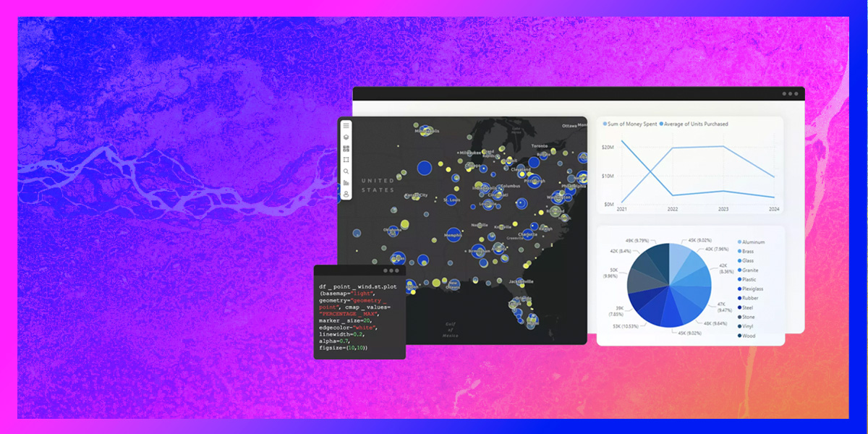Image resolution: width=868 pixels, height=434 pixels.
Task: Open the hamburger menu in map toolbar
Action: (x=346, y=126)
